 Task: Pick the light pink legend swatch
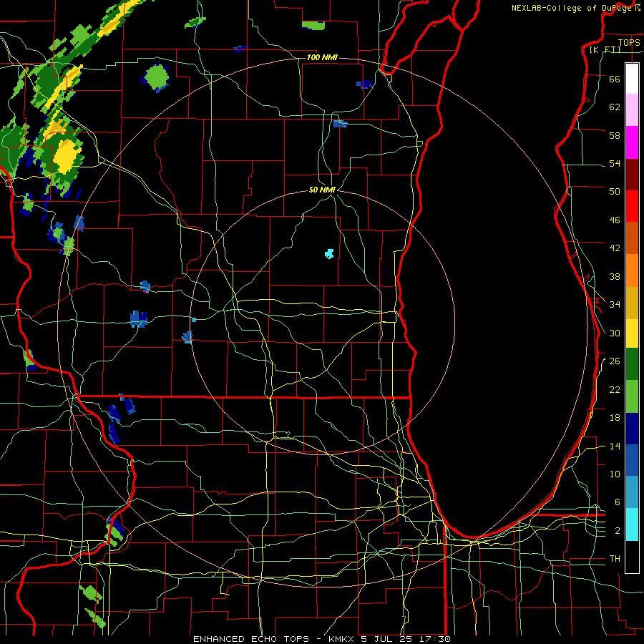[x=632, y=109]
